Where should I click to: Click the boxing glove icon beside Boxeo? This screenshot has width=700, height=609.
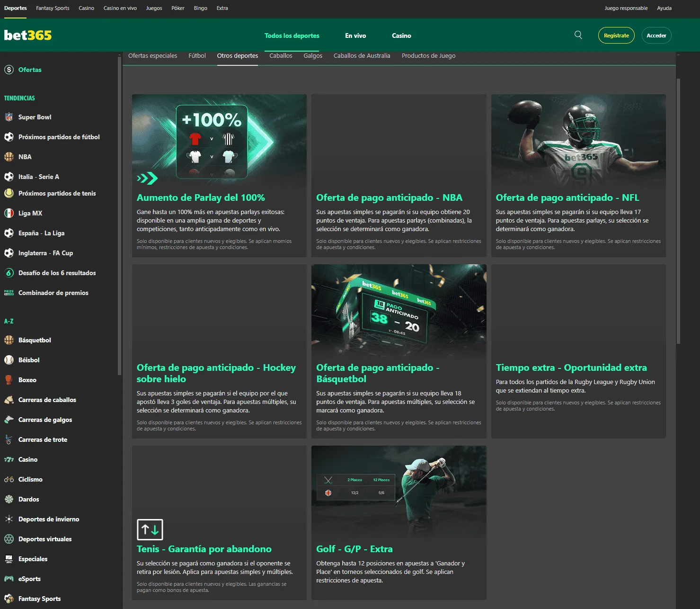click(x=9, y=380)
